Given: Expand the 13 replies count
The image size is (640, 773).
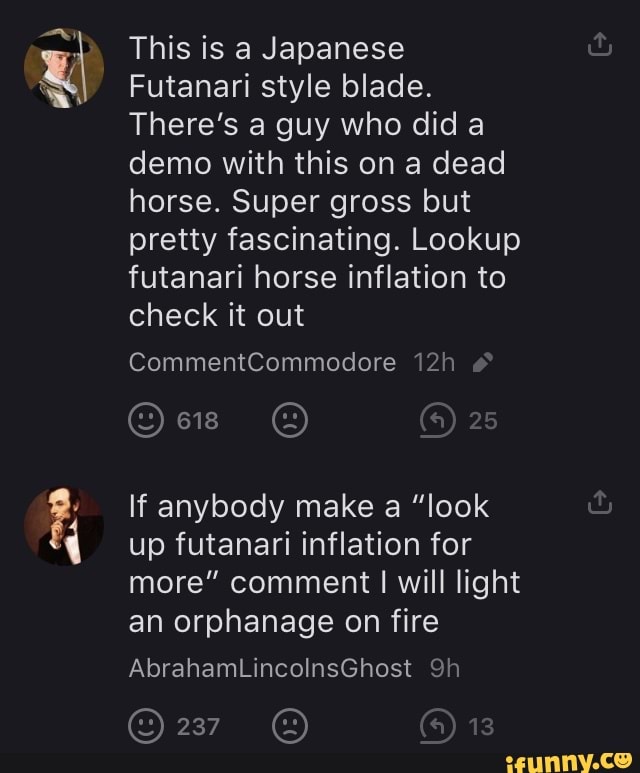Looking at the screenshot, I should click(x=482, y=727).
